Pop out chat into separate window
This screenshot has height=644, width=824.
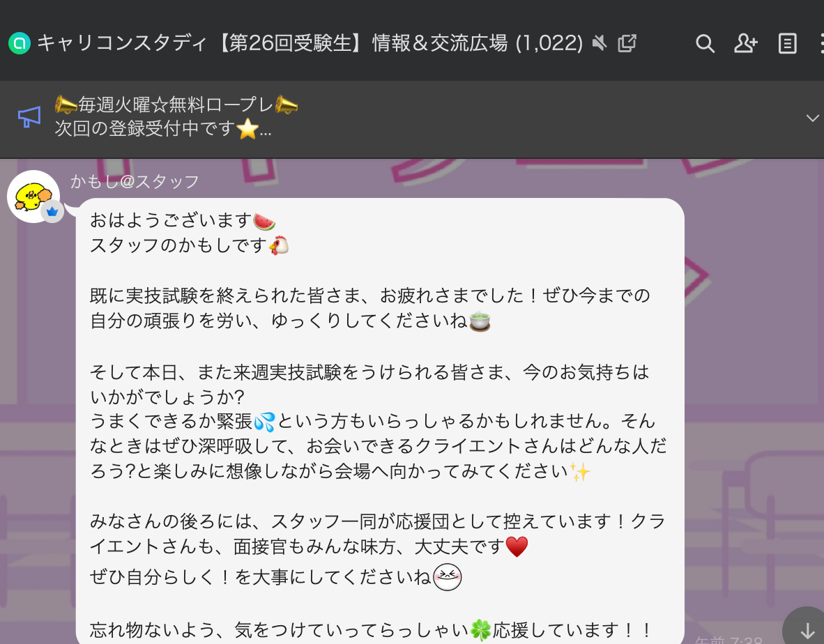click(627, 43)
